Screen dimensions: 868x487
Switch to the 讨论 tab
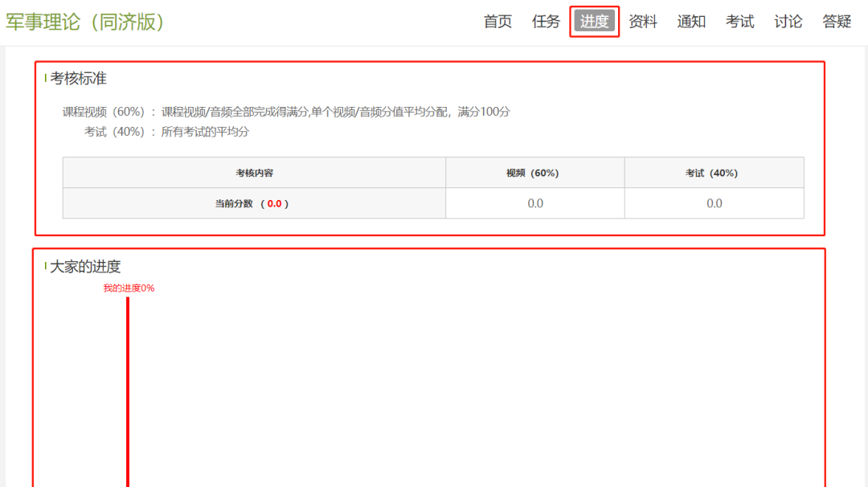pyautogui.click(x=788, y=22)
